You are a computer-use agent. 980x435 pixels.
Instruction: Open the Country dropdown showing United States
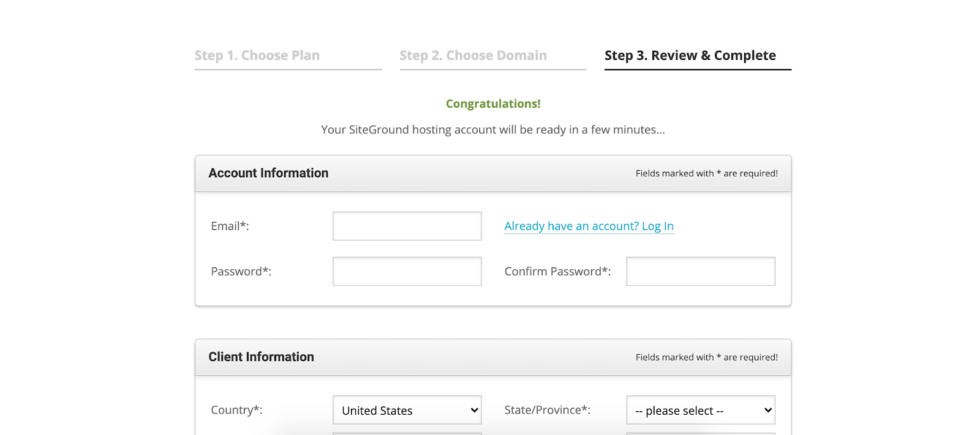pyautogui.click(x=407, y=411)
